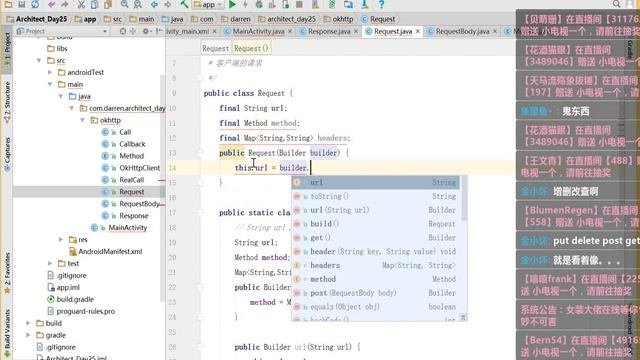Screen dimensions: 640x360
Task: Click the Cut scissors icon
Action: coord(81,4)
